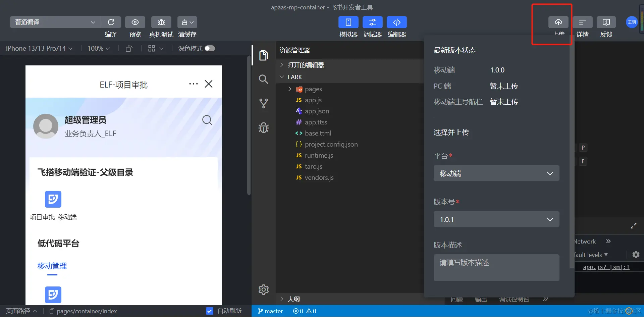Image resolution: width=644 pixels, height=317 pixels.
Task: Toggle the simulator panel button
Action: coord(348,22)
